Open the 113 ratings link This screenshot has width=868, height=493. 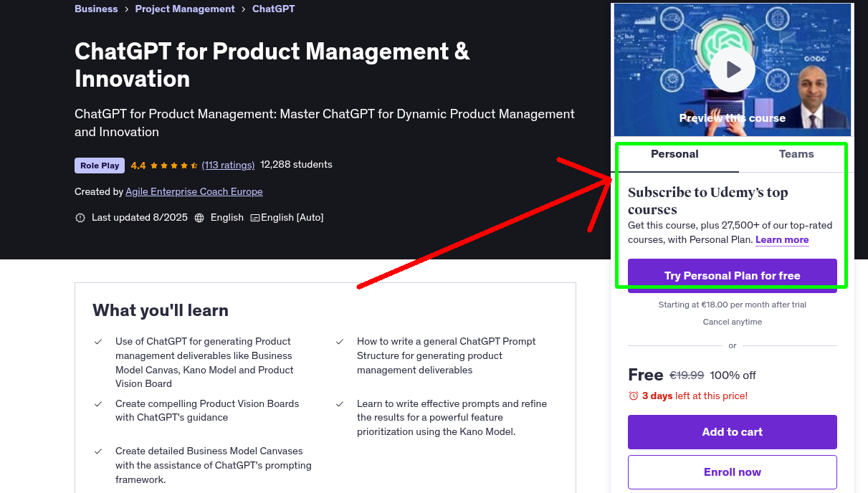click(x=228, y=165)
